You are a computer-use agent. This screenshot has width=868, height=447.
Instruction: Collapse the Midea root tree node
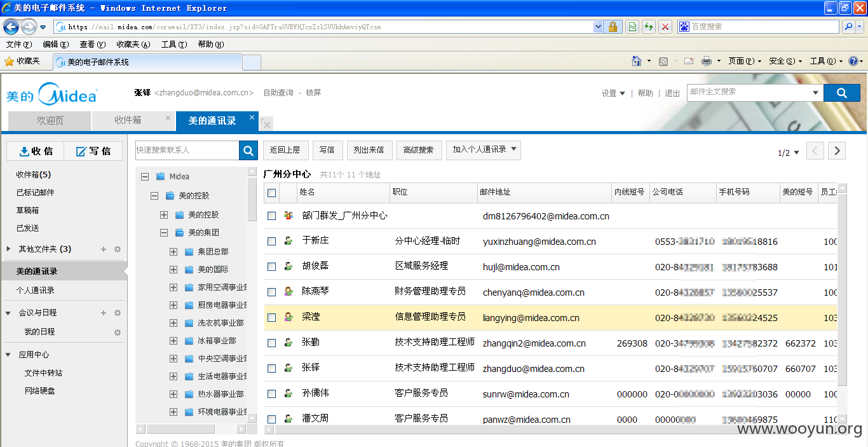(x=145, y=177)
